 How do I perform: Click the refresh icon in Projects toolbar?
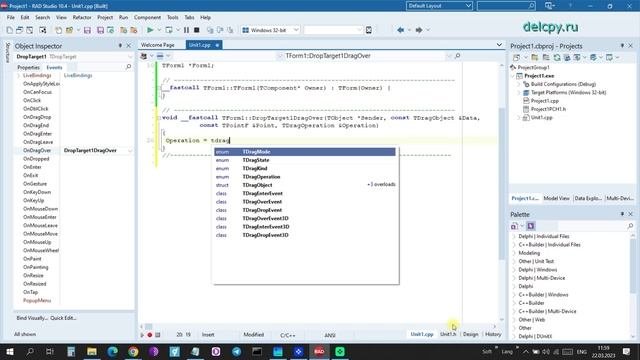point(557,58)
